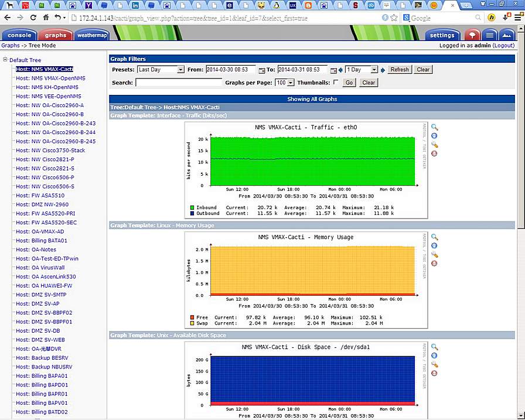Select Host: NW OA-Cisco2960-A in the tree
The width and height of the screenshot is (525, 420).
(50, 105)
